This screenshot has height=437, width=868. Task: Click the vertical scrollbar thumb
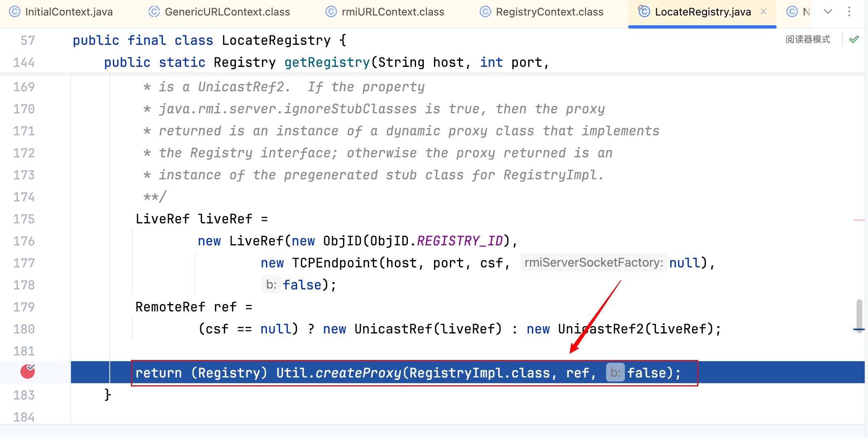tap(859, 316)
